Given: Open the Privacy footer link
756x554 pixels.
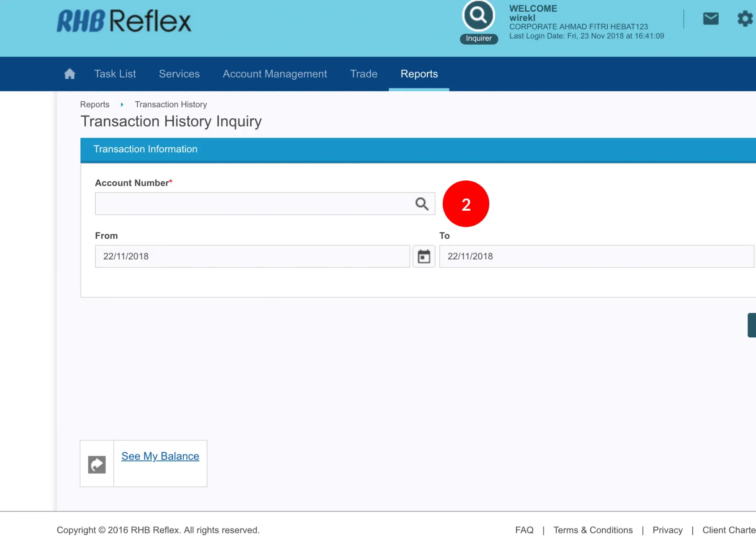Looking at the screenshot, I should (667, 530).
